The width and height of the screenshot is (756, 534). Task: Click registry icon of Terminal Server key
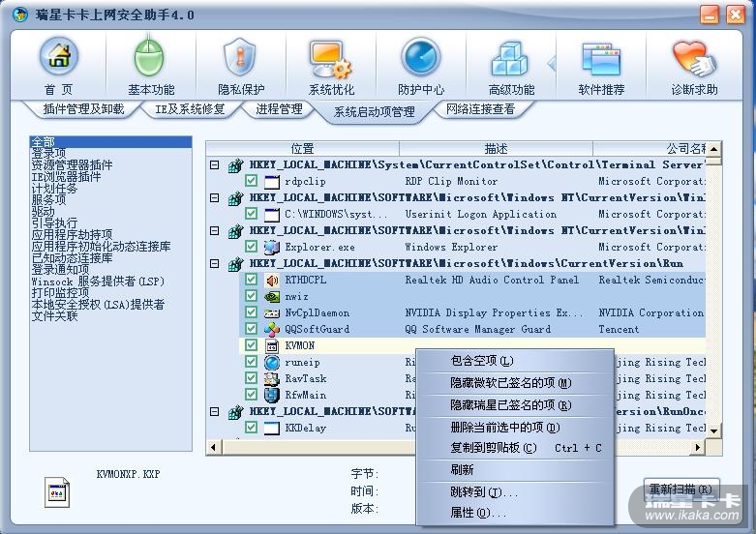tap(235, 165)
